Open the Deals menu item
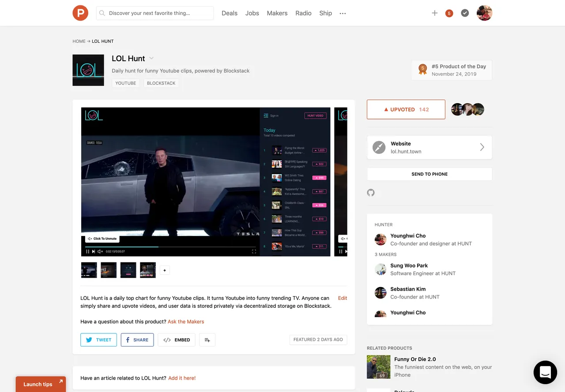565x392 pixels. tap(230, 13)
